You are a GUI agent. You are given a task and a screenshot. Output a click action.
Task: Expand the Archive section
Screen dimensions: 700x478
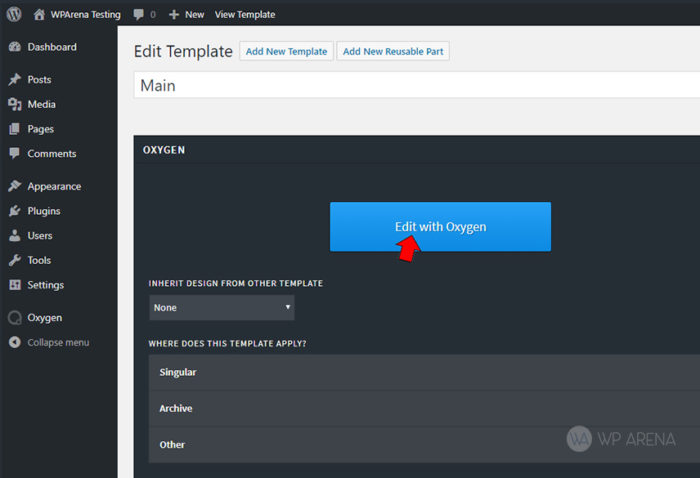(424, 408)
